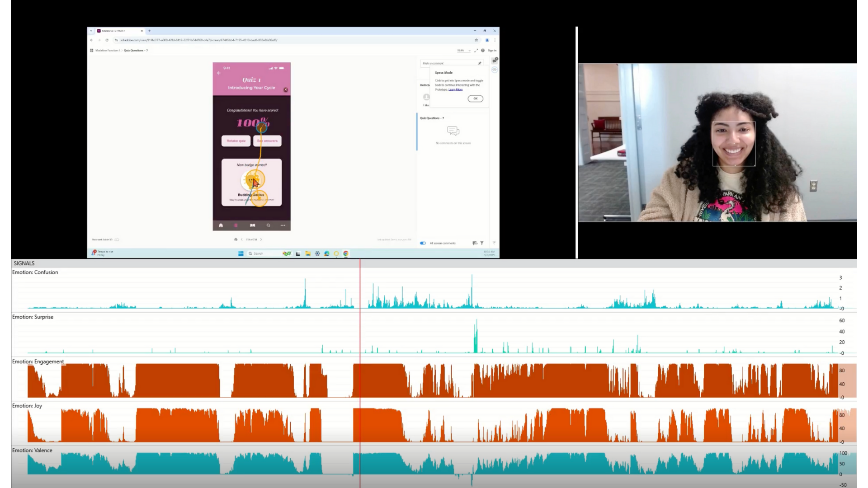This screenshot has height=488, width=868.
Task: Go to next prototype screen arrow
Action: click(261, 239)
